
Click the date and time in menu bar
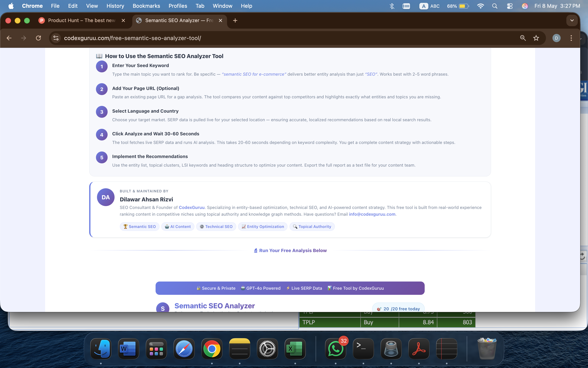(557, 6)
